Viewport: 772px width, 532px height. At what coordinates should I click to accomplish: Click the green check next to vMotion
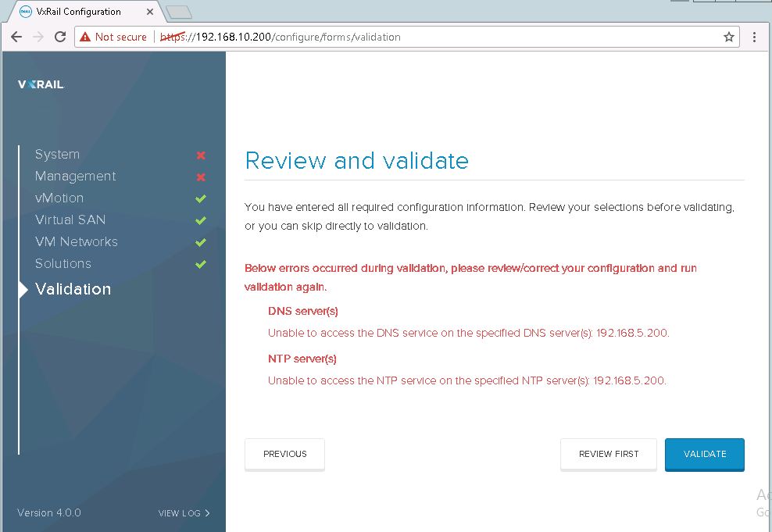tap(200, 199)
